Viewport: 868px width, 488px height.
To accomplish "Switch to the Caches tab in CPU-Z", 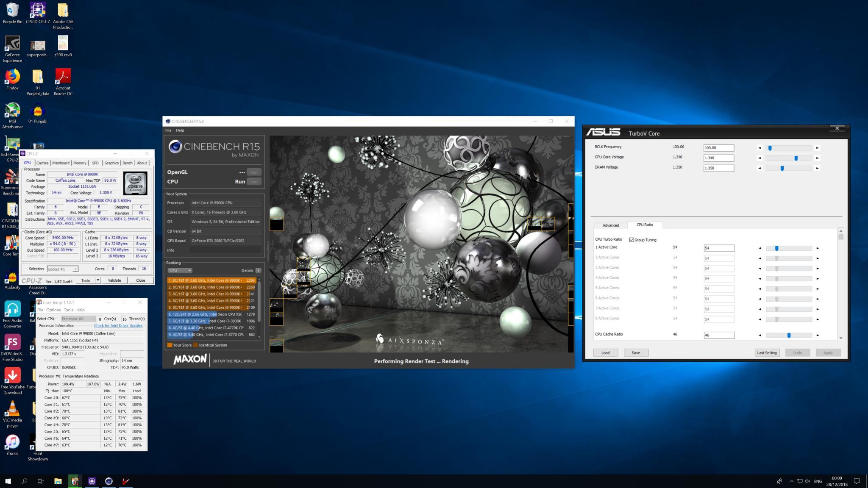I will (42, 163).
